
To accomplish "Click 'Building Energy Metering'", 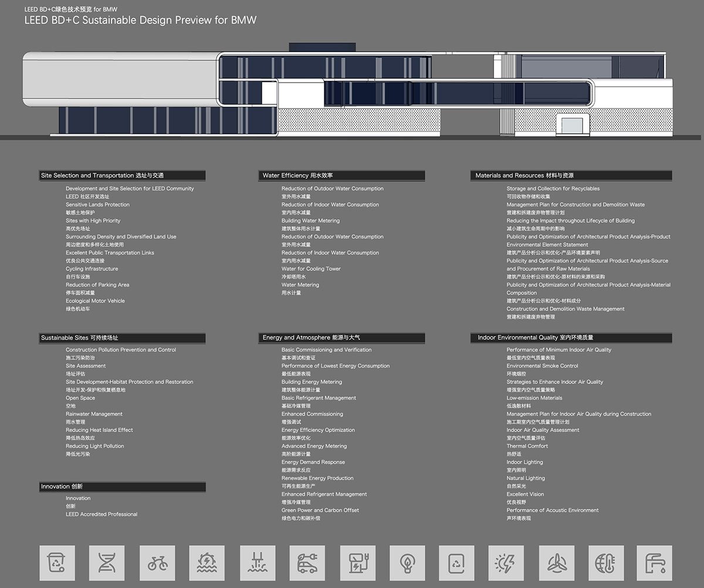I will tap(312, 382).
